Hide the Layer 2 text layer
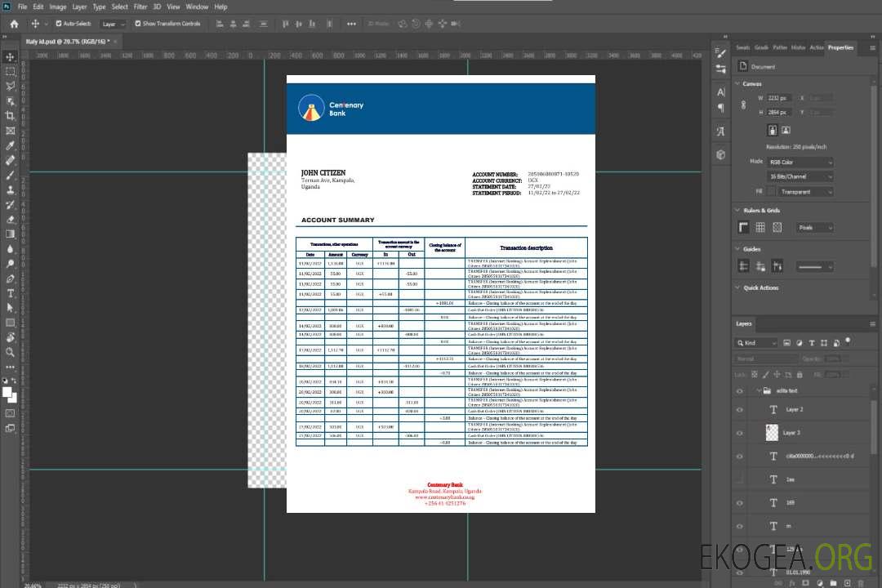This screenshot has width=882, height=588. (x=740, y=410)
